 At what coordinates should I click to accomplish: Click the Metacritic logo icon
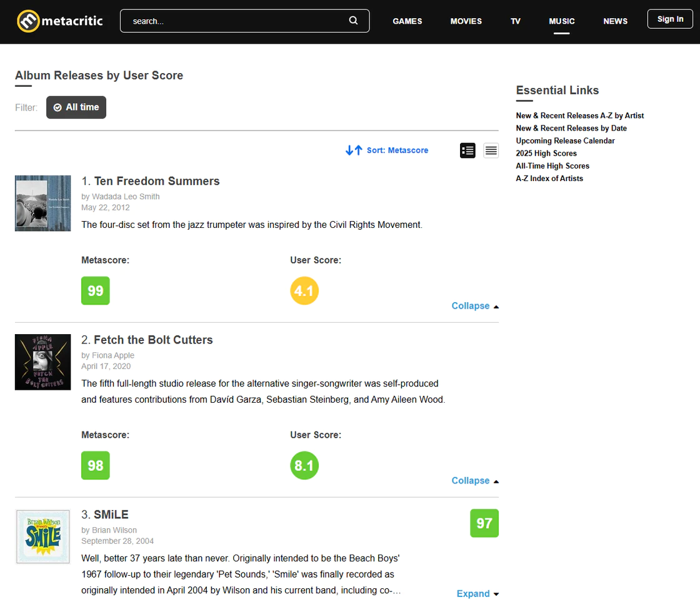coord(27,21)
